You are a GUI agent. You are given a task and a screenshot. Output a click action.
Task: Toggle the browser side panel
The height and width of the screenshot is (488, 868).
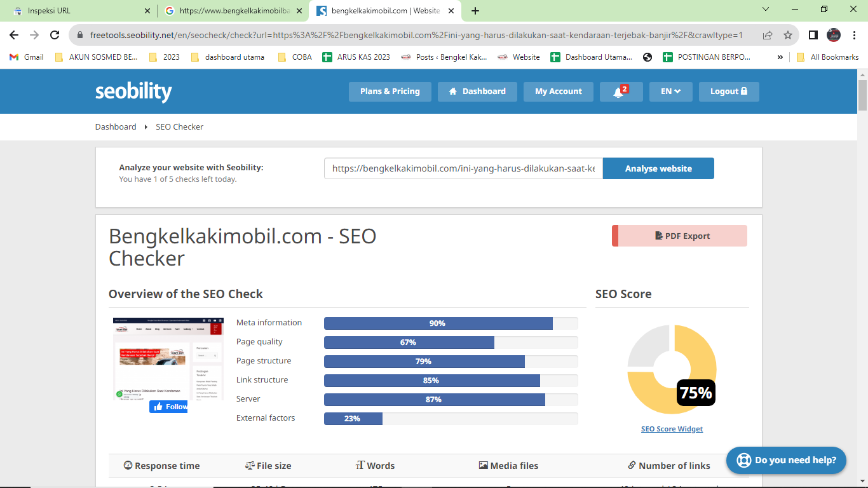[x=813, y=36]
